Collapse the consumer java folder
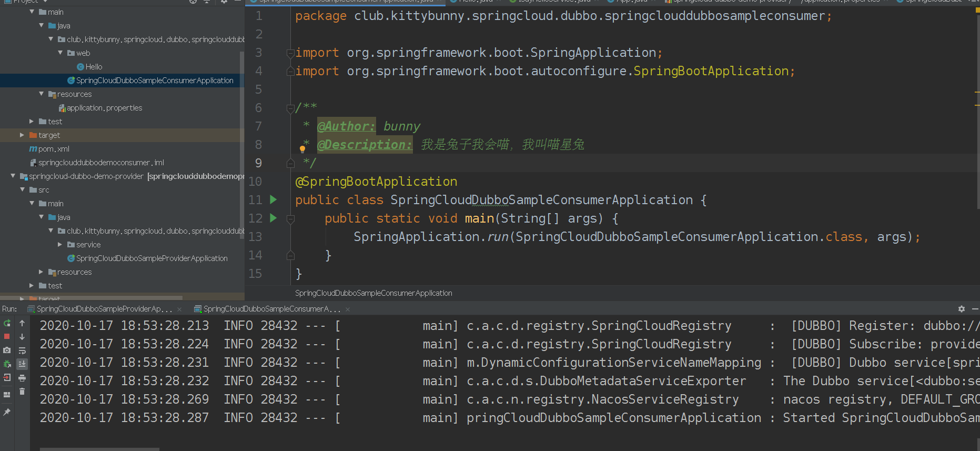980x451 pixels. [x=42, y=25]
